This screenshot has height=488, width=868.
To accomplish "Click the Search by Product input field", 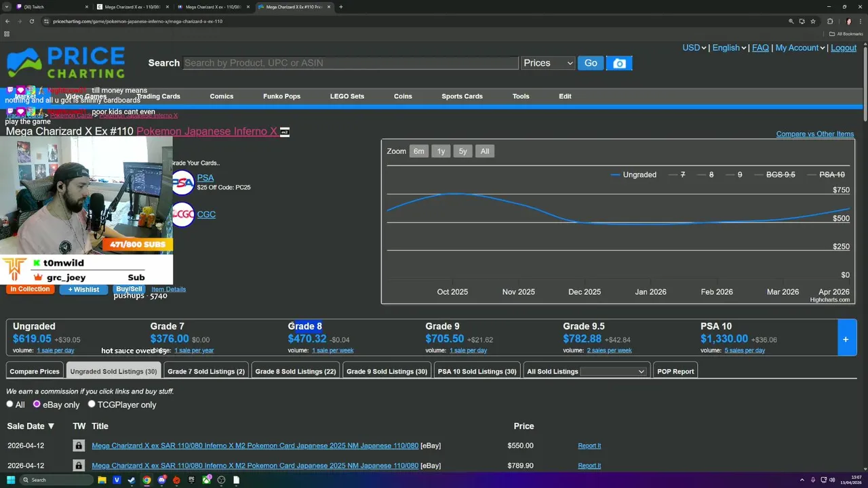I will coord(351,63).
